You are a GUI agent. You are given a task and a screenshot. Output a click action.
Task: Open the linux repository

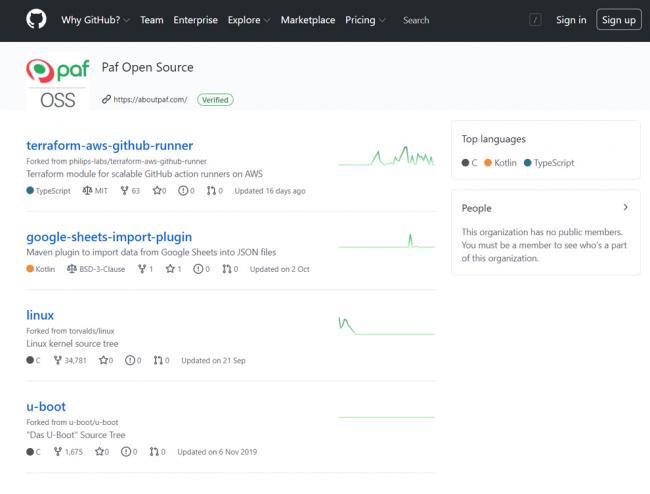[x=40, y=315]
